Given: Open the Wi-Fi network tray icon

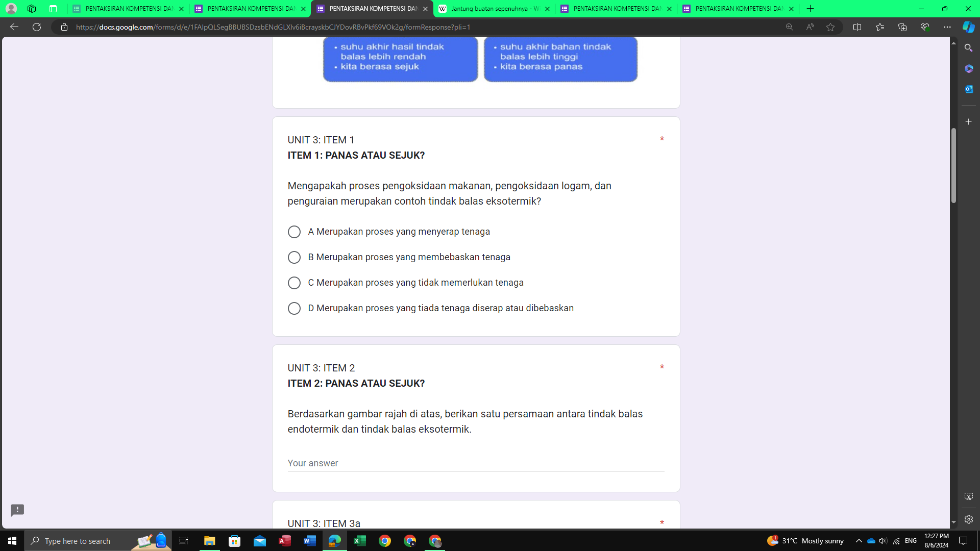Looking at the screenshot, I should [896, 541].
